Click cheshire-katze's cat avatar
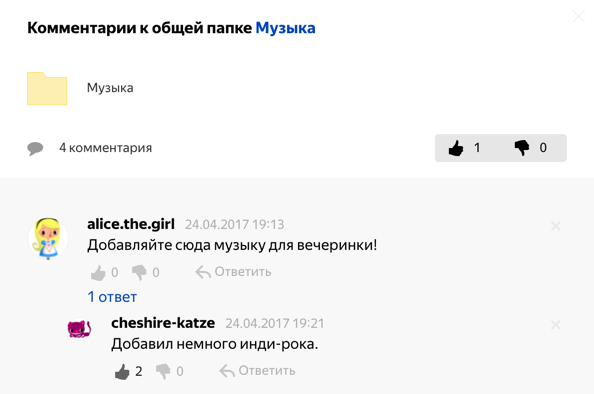Viewport: 594px width, 394px height. [79, 328]
